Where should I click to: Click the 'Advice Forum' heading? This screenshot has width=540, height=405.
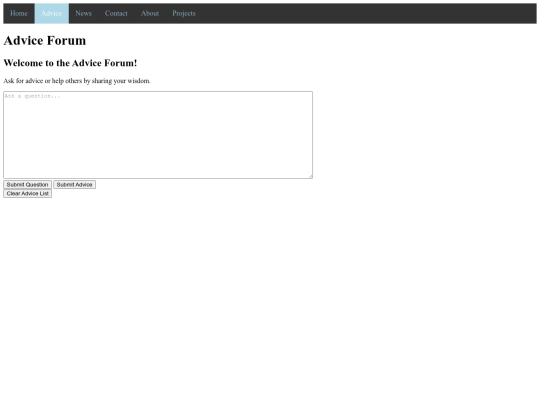(45, 40)
